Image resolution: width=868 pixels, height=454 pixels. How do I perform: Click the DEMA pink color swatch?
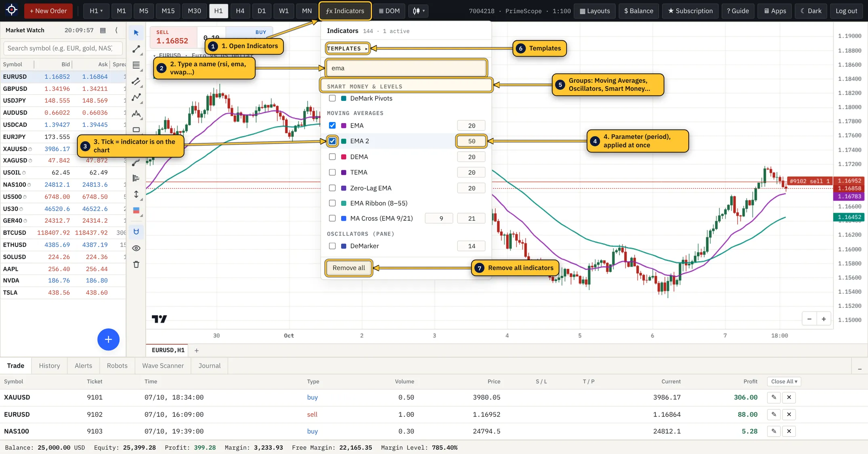point(344,157)
